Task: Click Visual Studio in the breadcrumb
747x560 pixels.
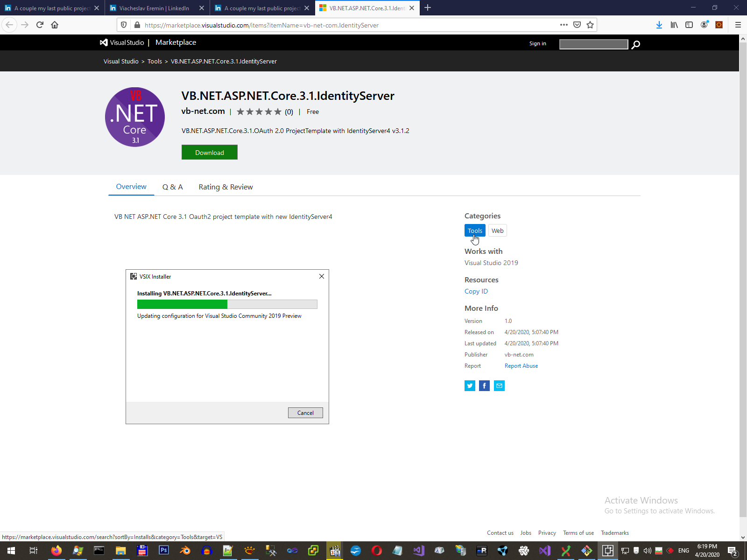Action: coord(121,61)
